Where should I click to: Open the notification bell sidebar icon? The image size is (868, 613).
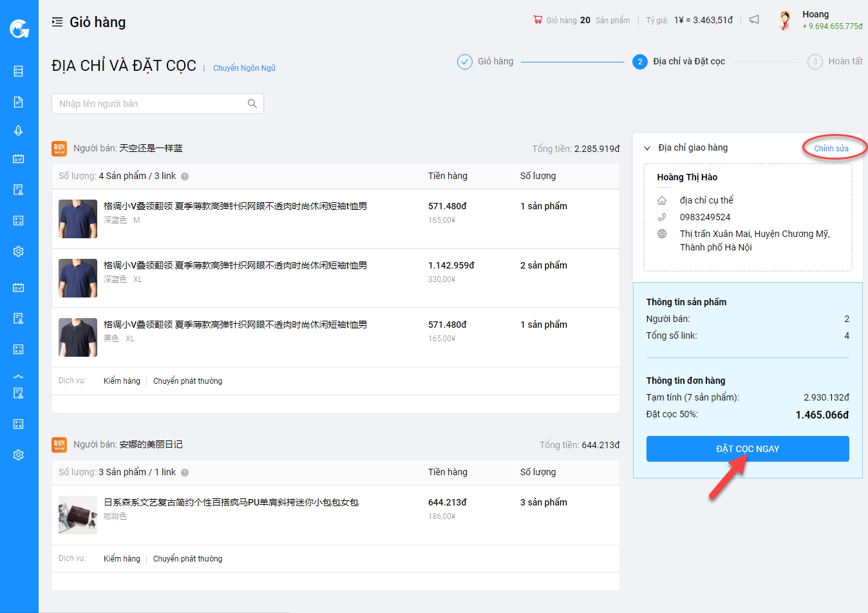tap(19, 131)
